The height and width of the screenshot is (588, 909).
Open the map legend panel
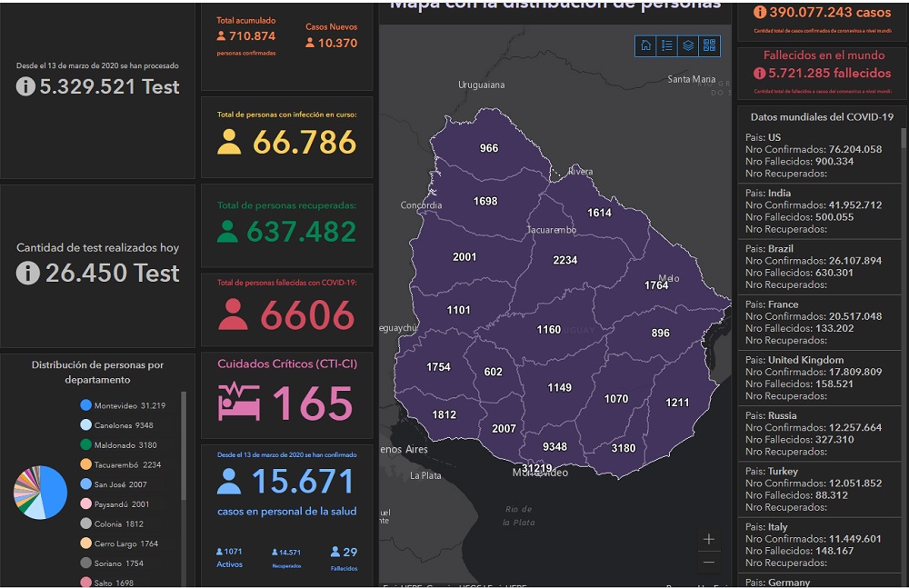(x=667, y=45)
